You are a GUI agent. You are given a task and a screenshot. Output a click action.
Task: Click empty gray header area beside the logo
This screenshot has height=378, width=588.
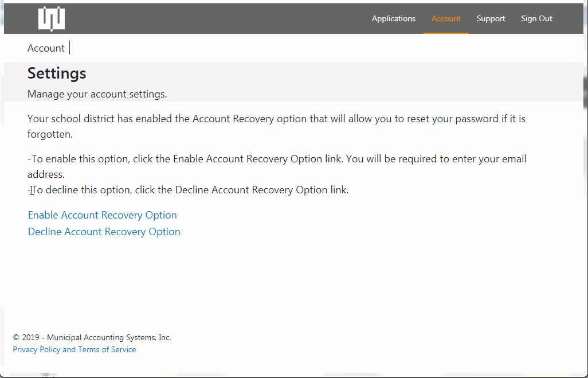coord(218,19)
